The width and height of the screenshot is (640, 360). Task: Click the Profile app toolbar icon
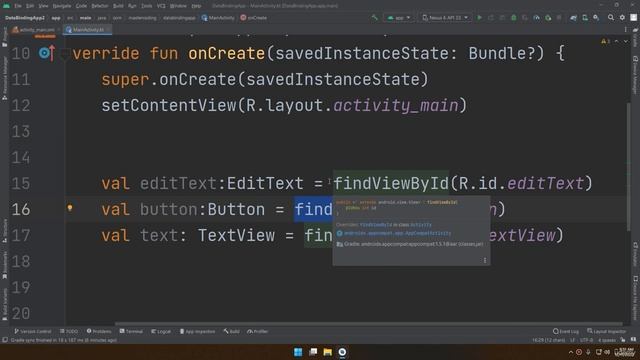pos(536,18)
